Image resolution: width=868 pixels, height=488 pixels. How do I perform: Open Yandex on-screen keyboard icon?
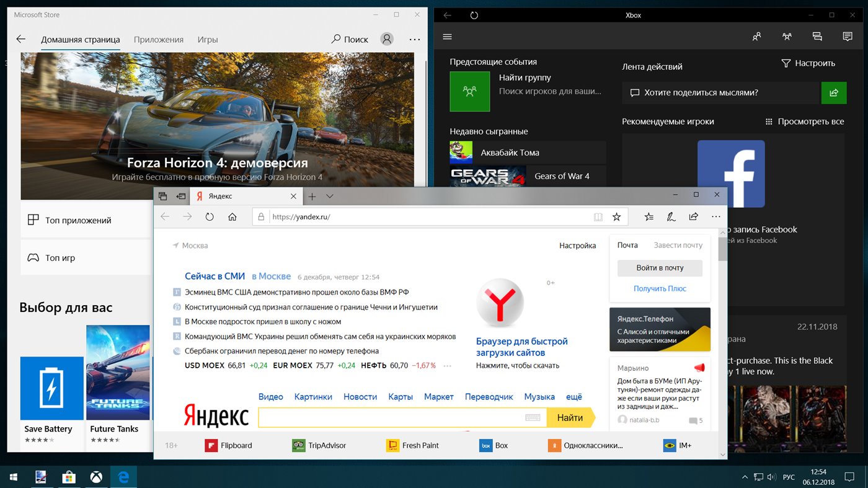click(x=533, y=417)
